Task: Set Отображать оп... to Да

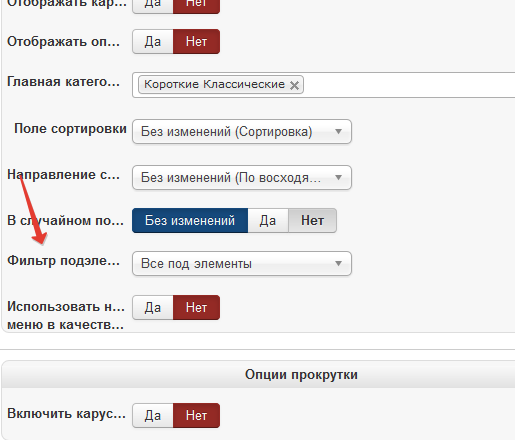Action: point(153,41)
